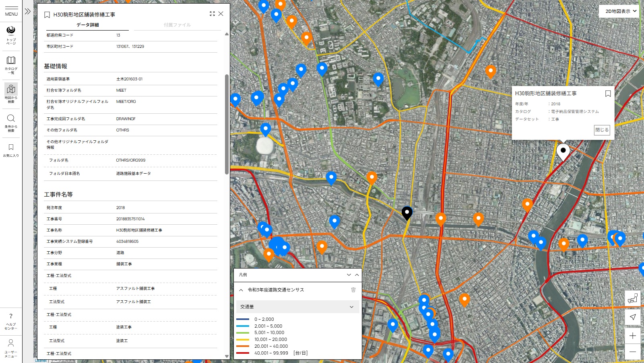
Task: Toggle bookmark beside detail panel title
Action: pyautogui.click(x=47, y=15)
